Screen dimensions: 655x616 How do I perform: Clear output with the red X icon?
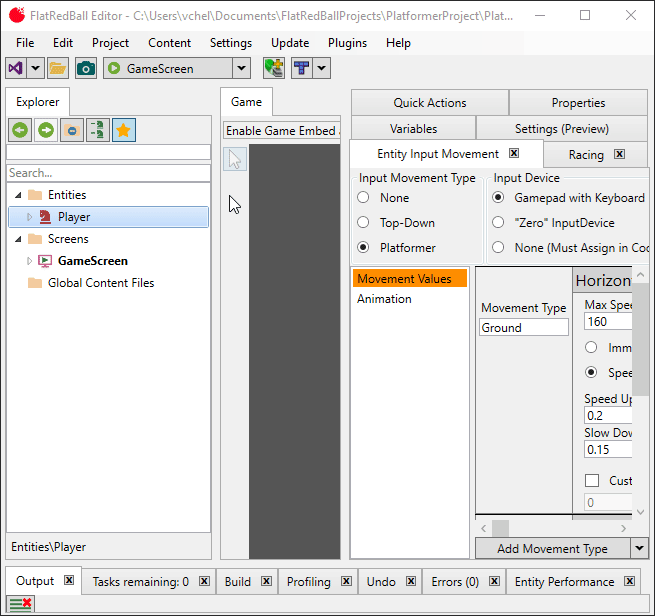click(x=20, y=603)
